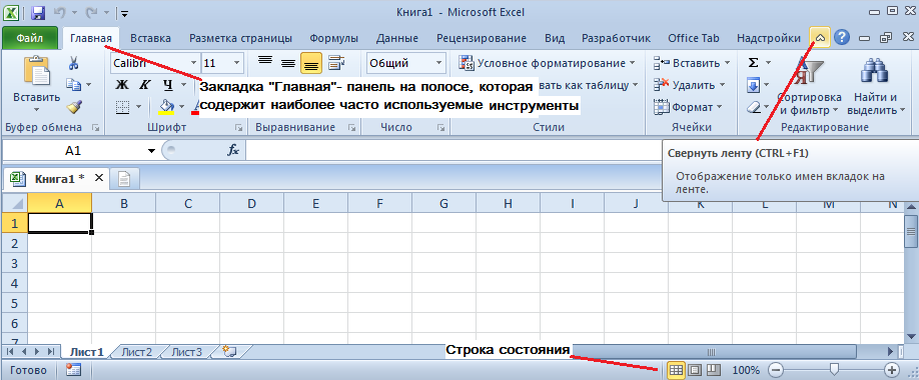
Task: Select the Format Painter brush icon
Action: click(74, 106)
